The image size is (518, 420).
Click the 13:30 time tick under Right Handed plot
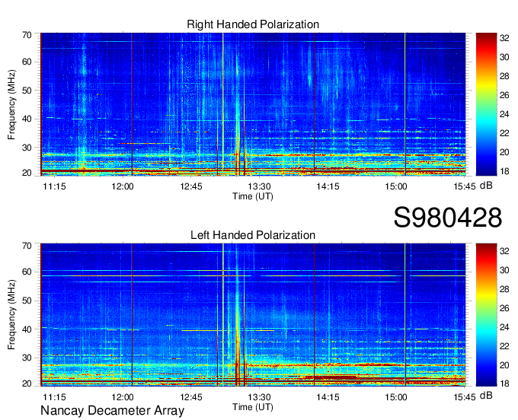tap(259, 186)
